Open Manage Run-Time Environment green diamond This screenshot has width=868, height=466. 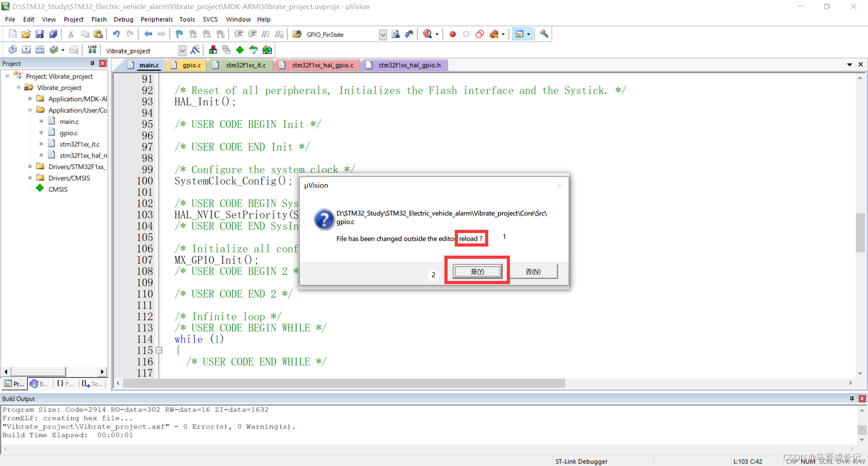tap(240, 50)
